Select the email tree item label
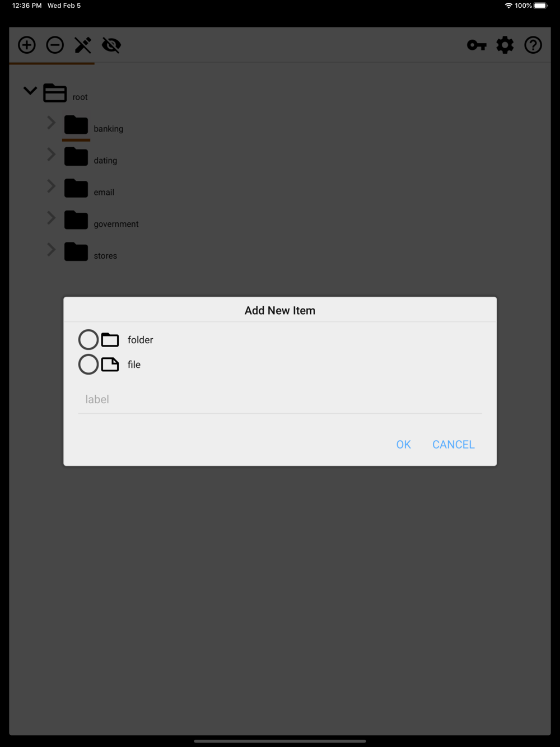The height and width of the screenshot is (747, 560). coord(104,192)
